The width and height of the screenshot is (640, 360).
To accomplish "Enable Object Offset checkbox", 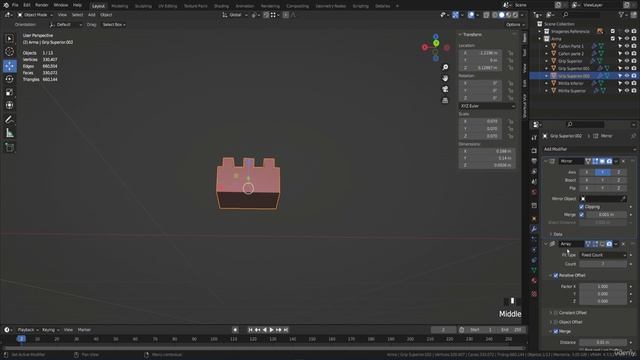I will tap(556, 322).
